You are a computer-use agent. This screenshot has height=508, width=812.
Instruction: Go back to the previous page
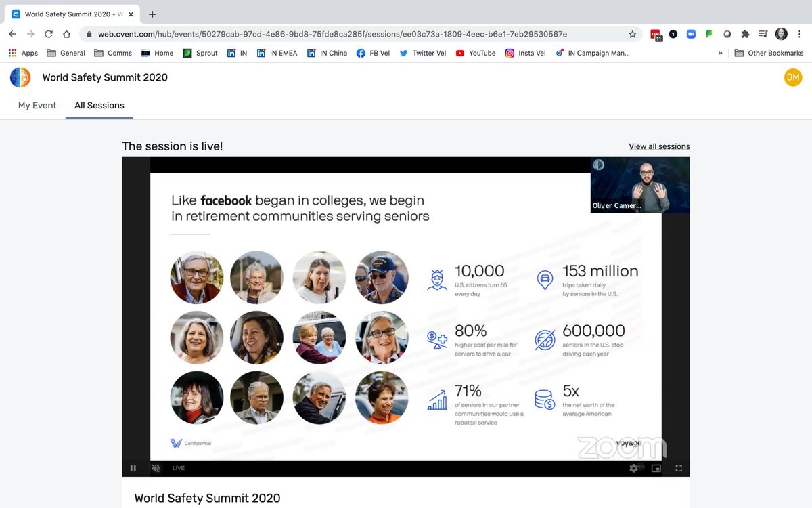(x=12, y=34)
